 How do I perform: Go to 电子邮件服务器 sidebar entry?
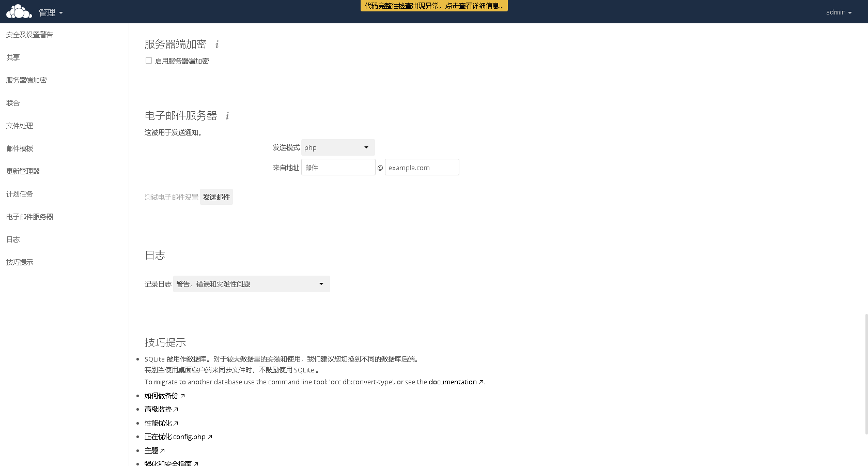[30, 217]
